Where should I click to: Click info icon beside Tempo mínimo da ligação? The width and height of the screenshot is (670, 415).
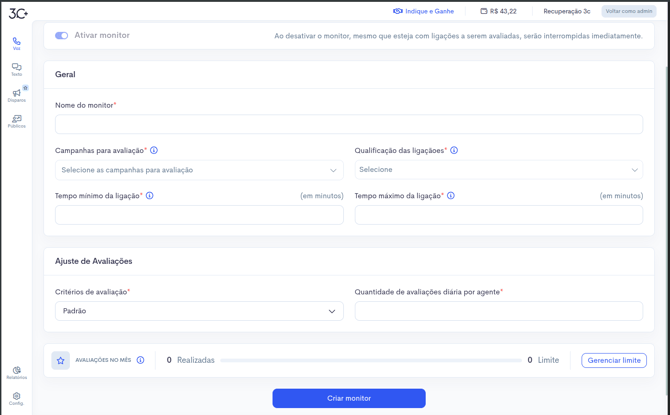click(150, 196)
